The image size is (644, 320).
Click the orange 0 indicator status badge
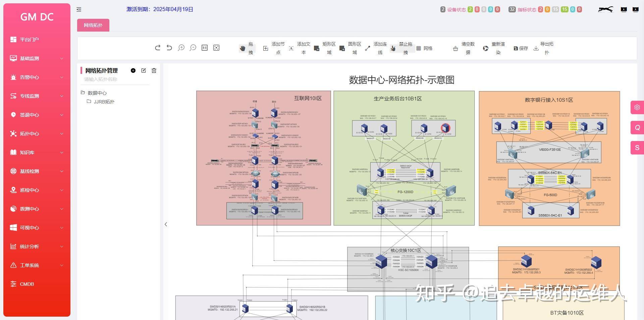[x=547, y=9]
